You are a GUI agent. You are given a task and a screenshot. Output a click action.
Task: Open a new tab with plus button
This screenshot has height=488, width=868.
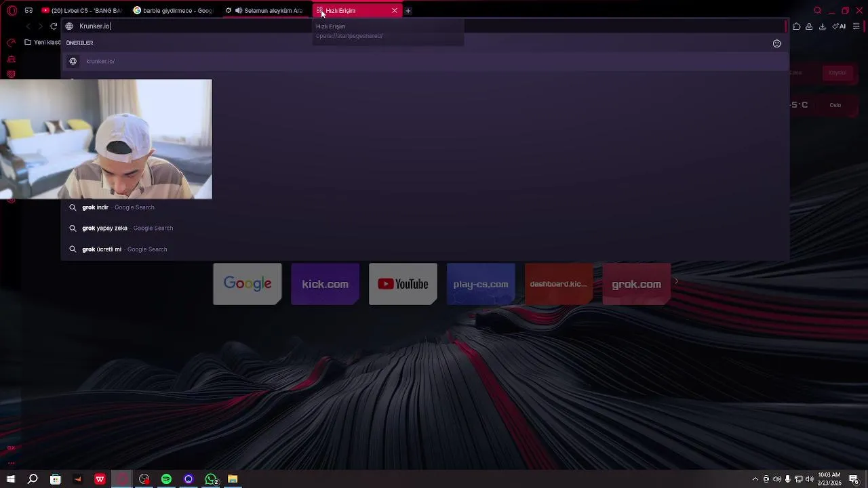pos(408,11)
